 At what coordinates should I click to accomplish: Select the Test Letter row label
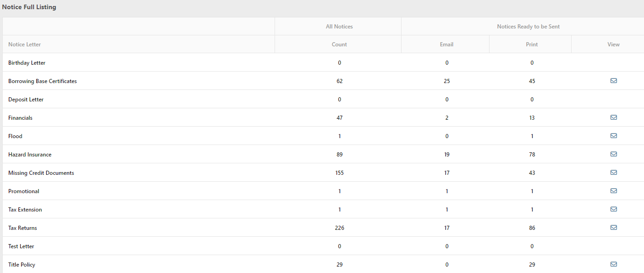(21, 246)
